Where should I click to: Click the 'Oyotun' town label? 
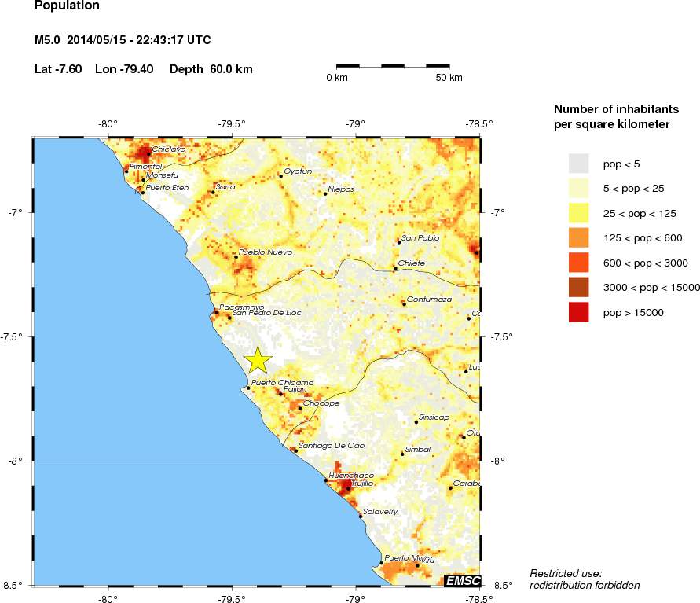coord(298,171)
